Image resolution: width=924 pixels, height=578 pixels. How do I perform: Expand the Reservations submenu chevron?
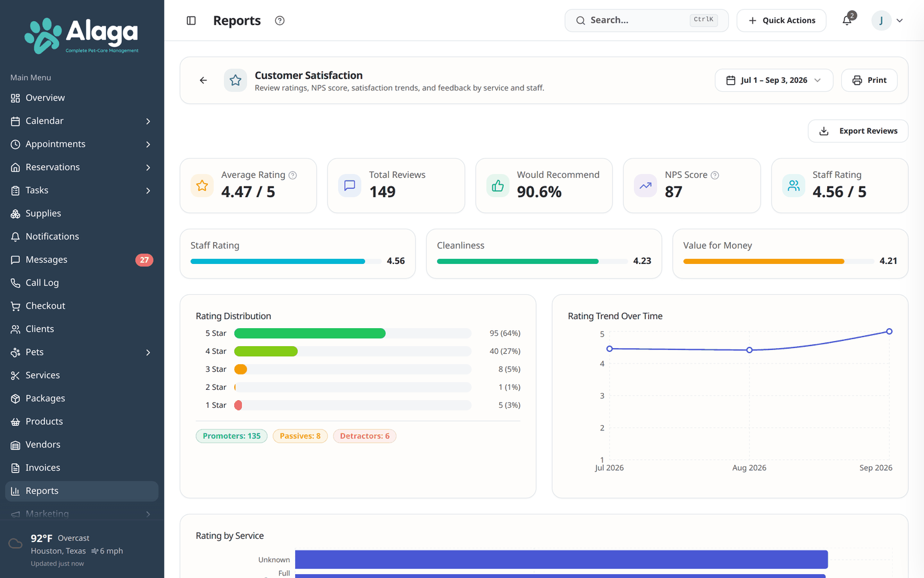pyautogui.click(x=148, y=168)
